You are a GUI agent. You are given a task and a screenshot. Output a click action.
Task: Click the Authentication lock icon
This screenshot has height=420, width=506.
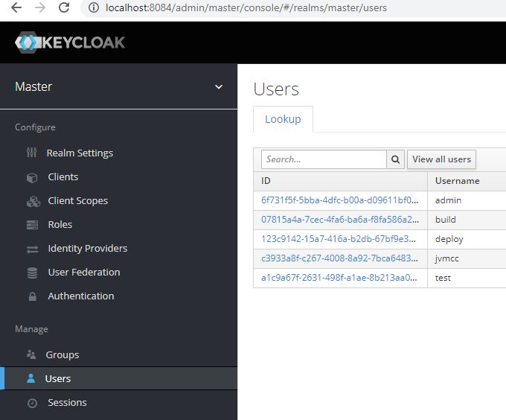32,296
